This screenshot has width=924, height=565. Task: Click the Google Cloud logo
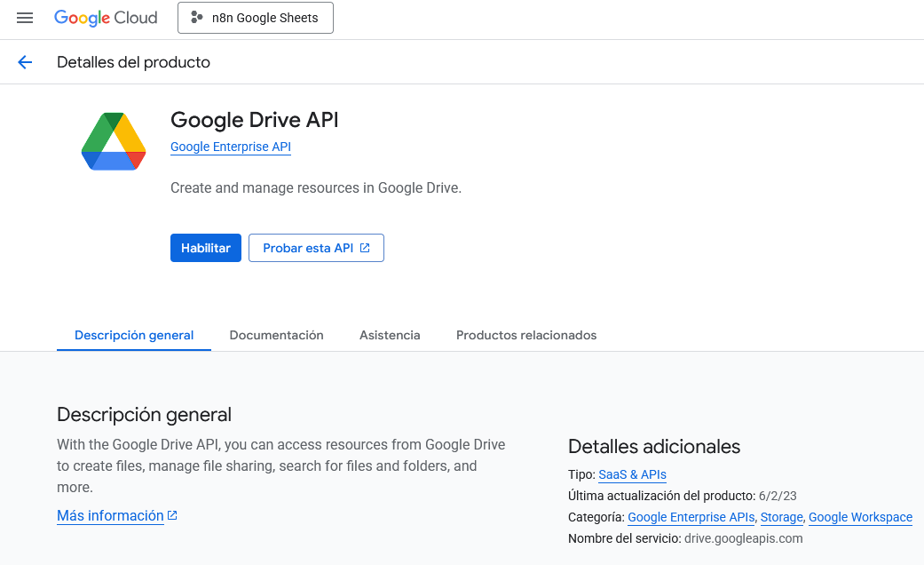106,17
